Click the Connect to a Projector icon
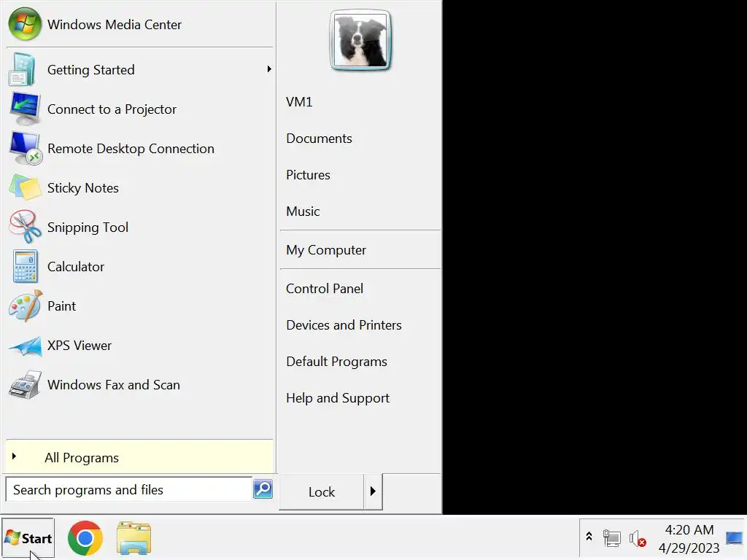Image resolution: width=747 pixels, height=560 pixels. tap(25, 109)
